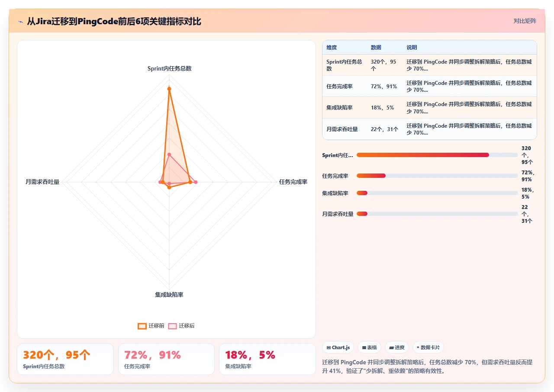Click the small icon before the page title
Viewport: 554px width, 392px height.
21,22
